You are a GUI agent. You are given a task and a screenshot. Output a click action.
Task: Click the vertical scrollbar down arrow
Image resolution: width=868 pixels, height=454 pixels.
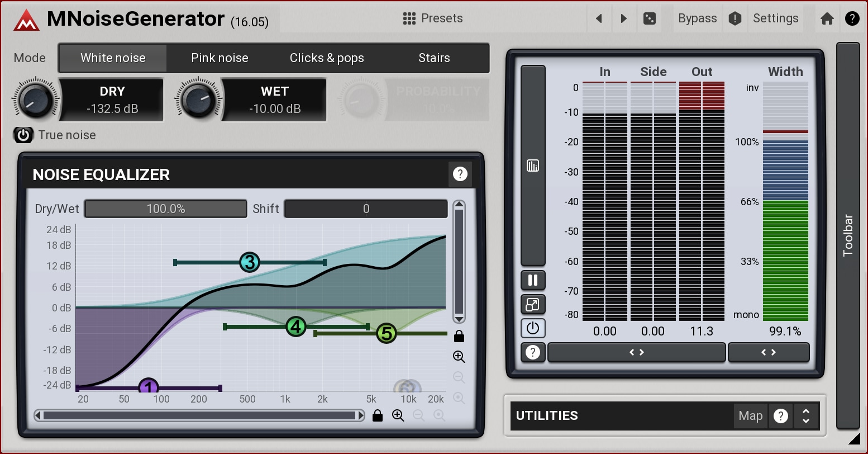(x=459, y=319)
